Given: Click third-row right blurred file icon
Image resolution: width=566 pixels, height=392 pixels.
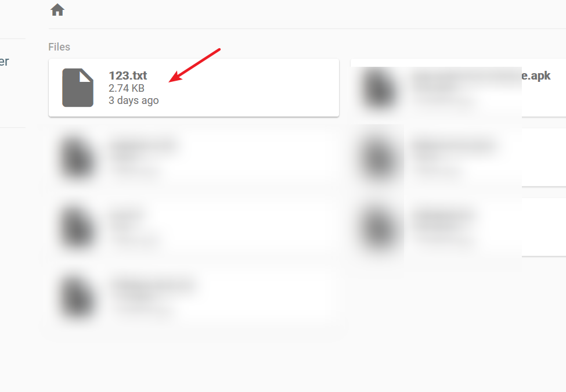Looking at the screenshot, I should (379, 228).
